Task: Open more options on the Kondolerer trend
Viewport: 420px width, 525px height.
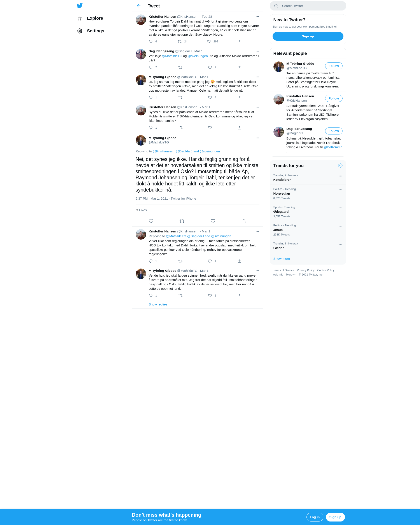Action: (340, 176)
